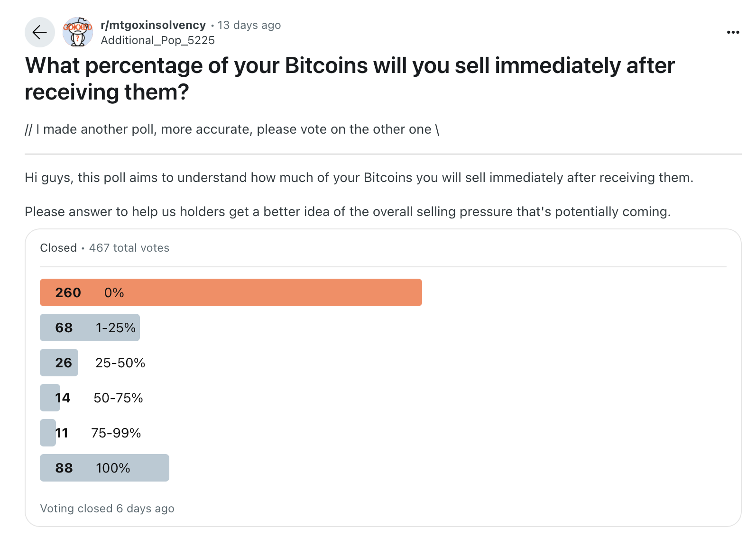Viewport: 756px width, 546px height.
Task: Click the '13 days ago' timestamp
Action: pos(249,25)
